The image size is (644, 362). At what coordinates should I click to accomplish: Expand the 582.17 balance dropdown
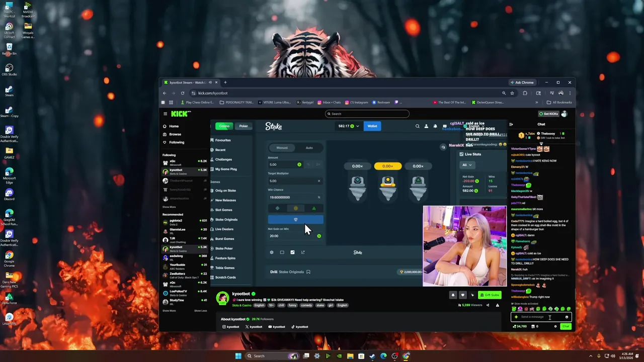(x=349, y=126)
